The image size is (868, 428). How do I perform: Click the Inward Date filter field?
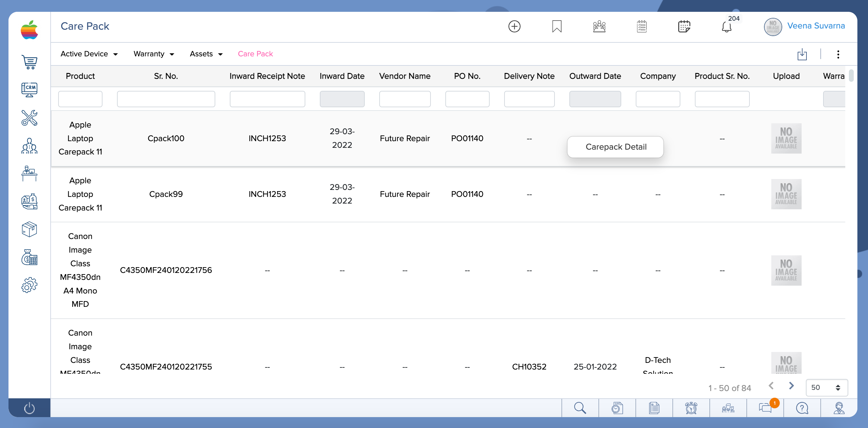[342, 99]
